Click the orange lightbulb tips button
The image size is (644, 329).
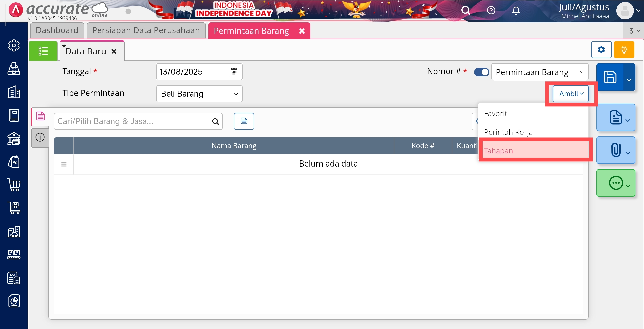tap(624, 50)
